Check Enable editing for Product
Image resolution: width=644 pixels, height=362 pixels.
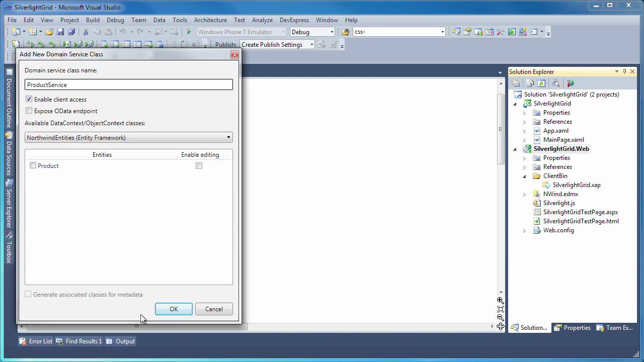coord(199,165)
